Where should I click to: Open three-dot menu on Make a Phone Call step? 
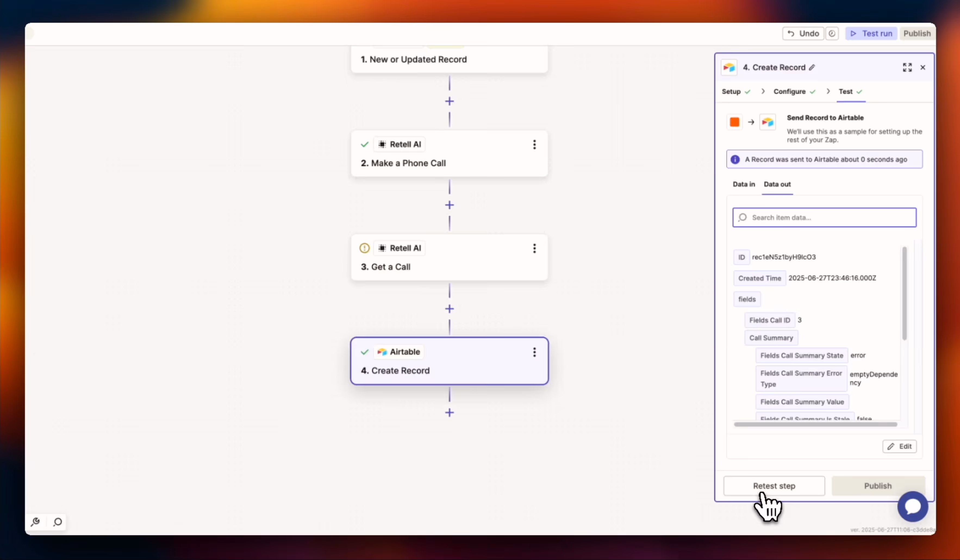534,144
